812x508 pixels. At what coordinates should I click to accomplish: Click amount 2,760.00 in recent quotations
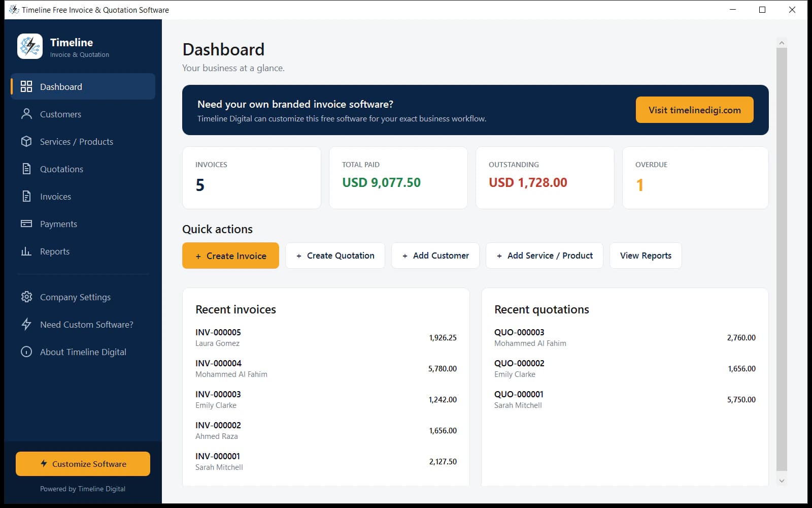(741, 338)
